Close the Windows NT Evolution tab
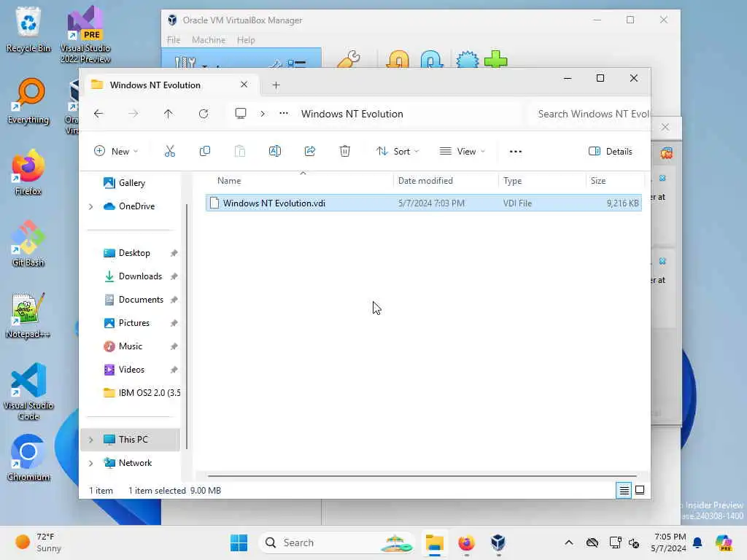 244,85
